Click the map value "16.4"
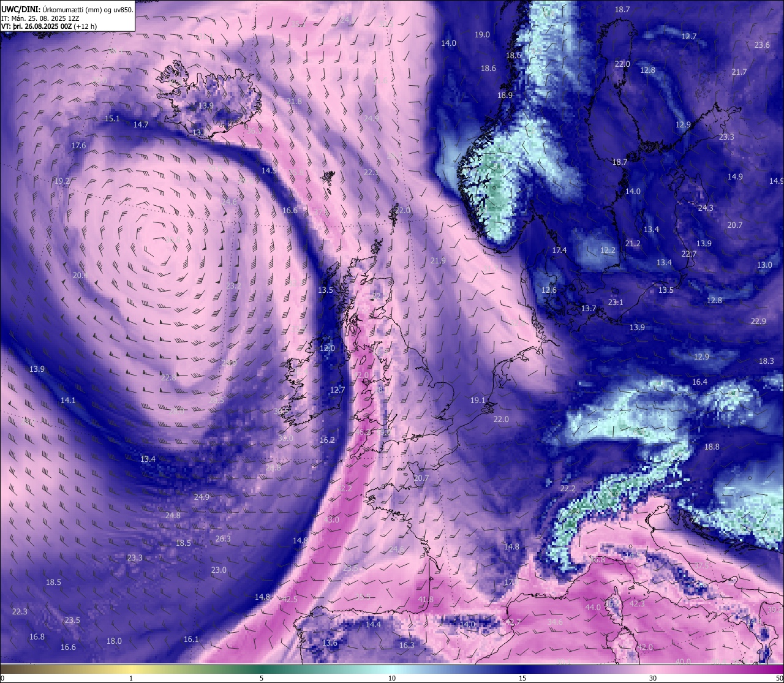The height and width of the screenshot is (683, 784). [699, 382]
